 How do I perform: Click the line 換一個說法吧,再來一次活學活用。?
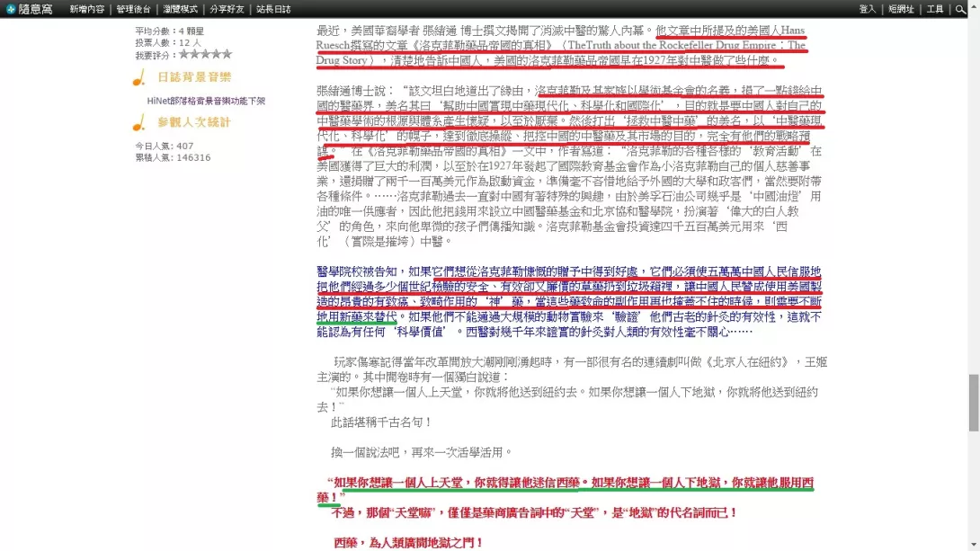tap(422, 452)
